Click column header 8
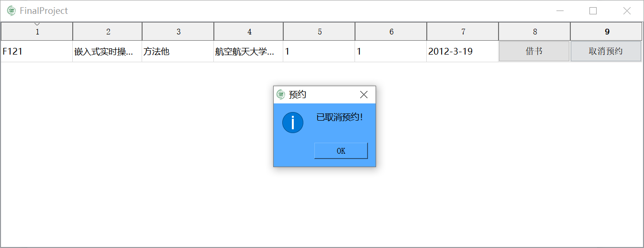This screenshot has height=248, width=644. 534,32
